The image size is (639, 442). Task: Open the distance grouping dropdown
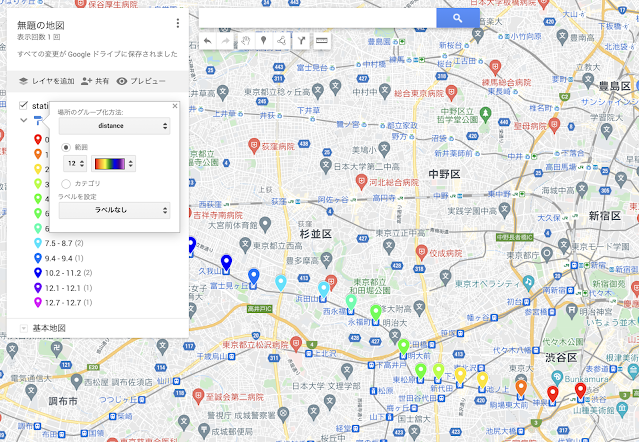(115, 126)
